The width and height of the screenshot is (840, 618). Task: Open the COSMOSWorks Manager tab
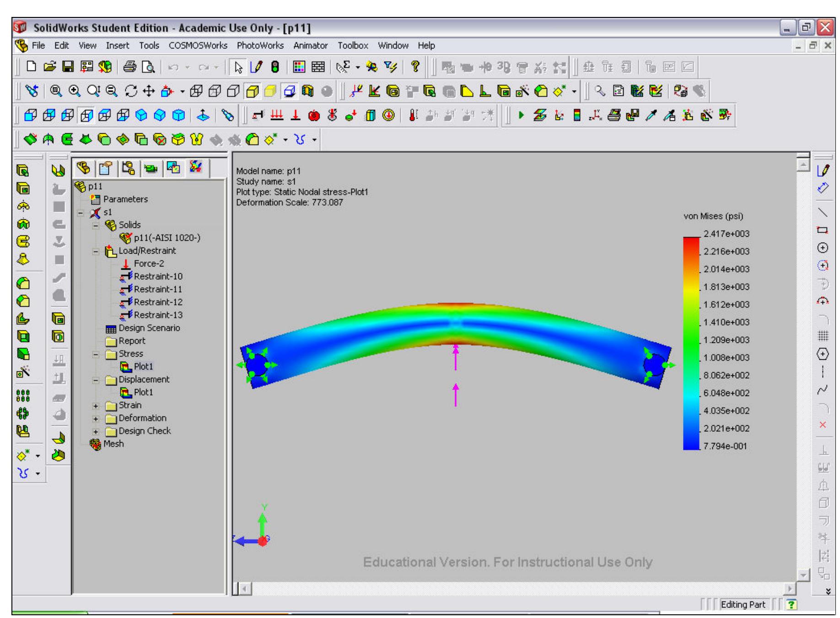[196, 168]
